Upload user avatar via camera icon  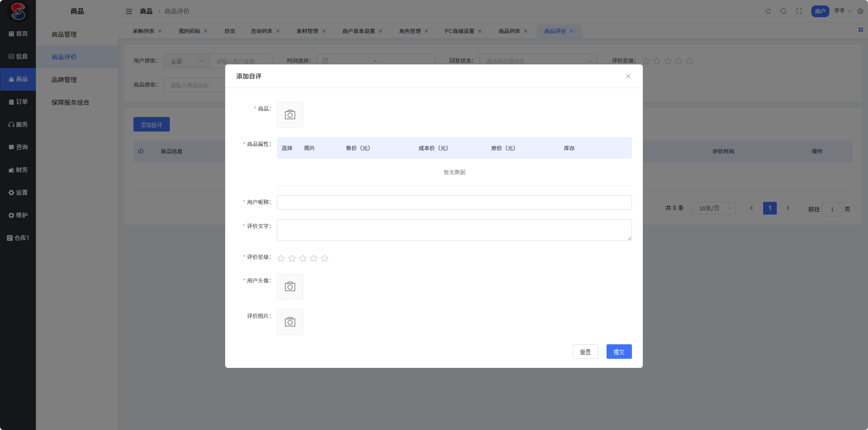click(290, 287)
